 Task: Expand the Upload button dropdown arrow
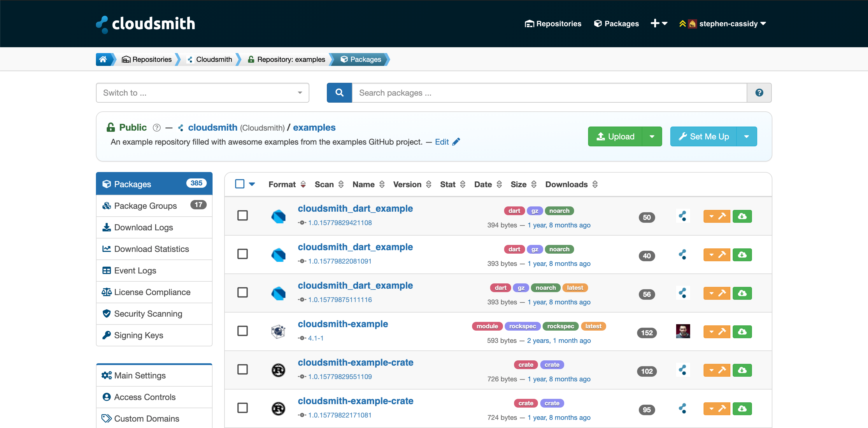click(x=652, y=136)
